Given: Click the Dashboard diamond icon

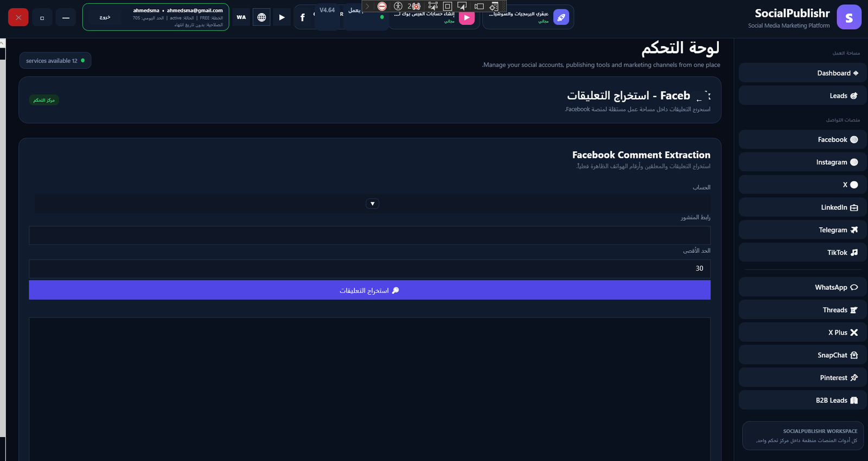Looking at the screenshot, I should [856, 73].
